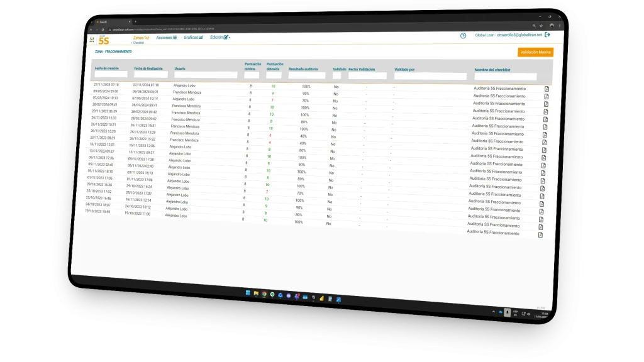Open the help question mark icon
This screenshot has width=644, height=362.
[464, 36]
